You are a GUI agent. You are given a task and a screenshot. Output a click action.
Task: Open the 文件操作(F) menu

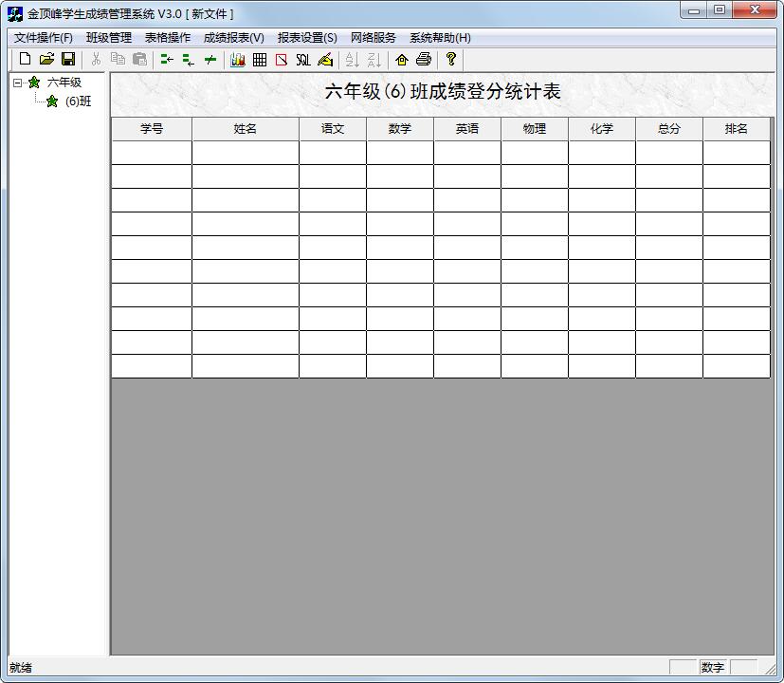click(43, 38)
